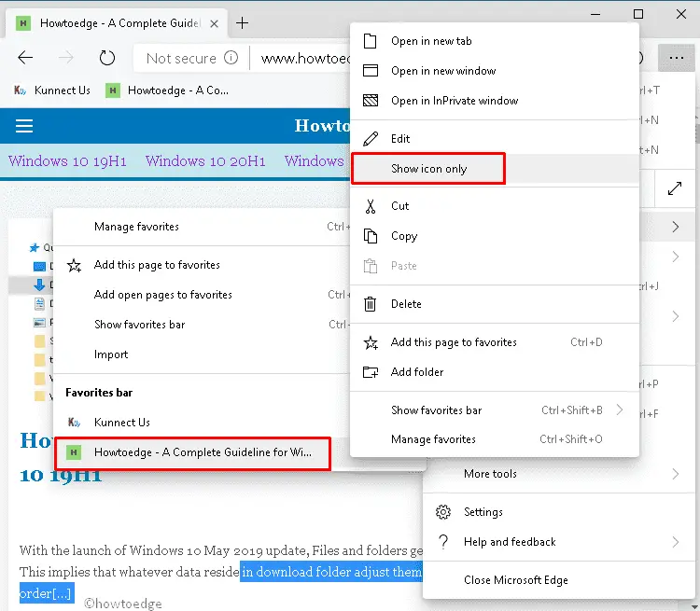This screenshot has width=700, height=611.
Task: Click the Delete trash can icon
Action: [371, 304]
